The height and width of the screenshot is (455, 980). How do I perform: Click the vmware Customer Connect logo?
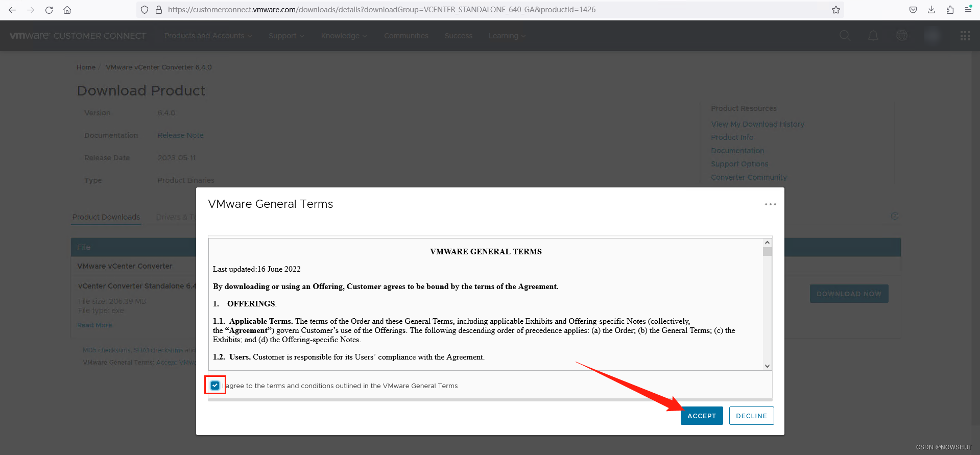click(x=78, y=36)
